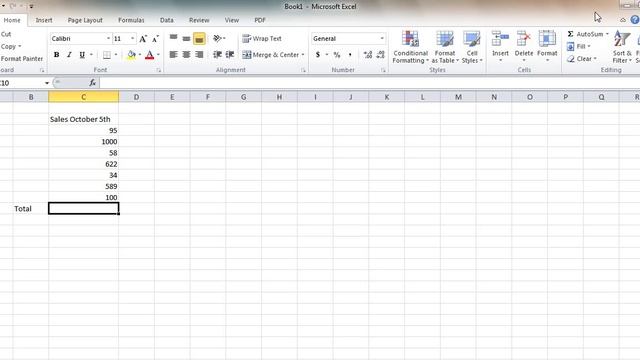Click Wrap Text button
Image resolution: width=640 pixels, height=360 pixels.
[x=262, y=38]
